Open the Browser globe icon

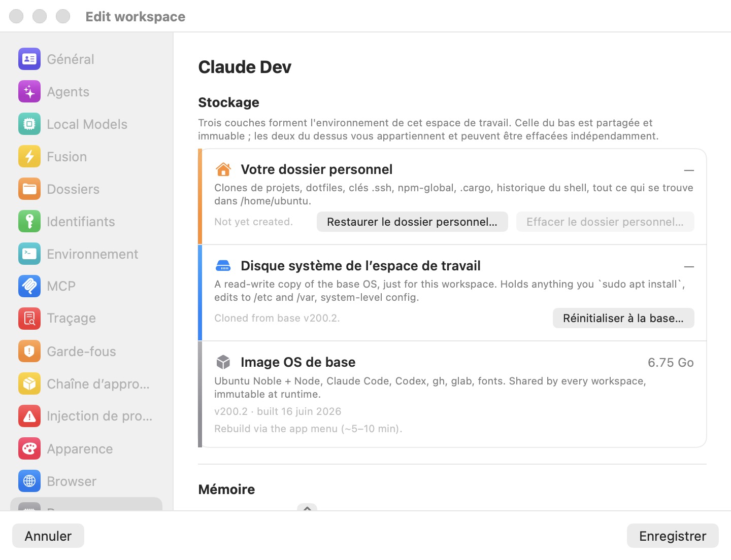29,481
